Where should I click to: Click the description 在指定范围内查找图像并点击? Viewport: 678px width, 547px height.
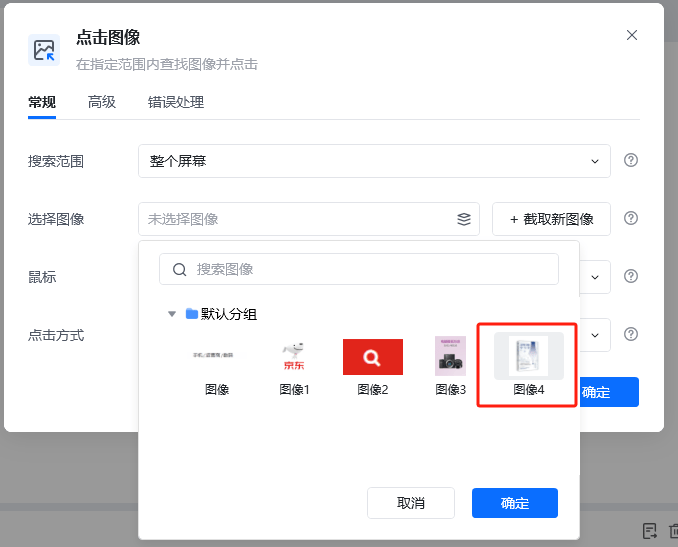[x=167, y=64]
